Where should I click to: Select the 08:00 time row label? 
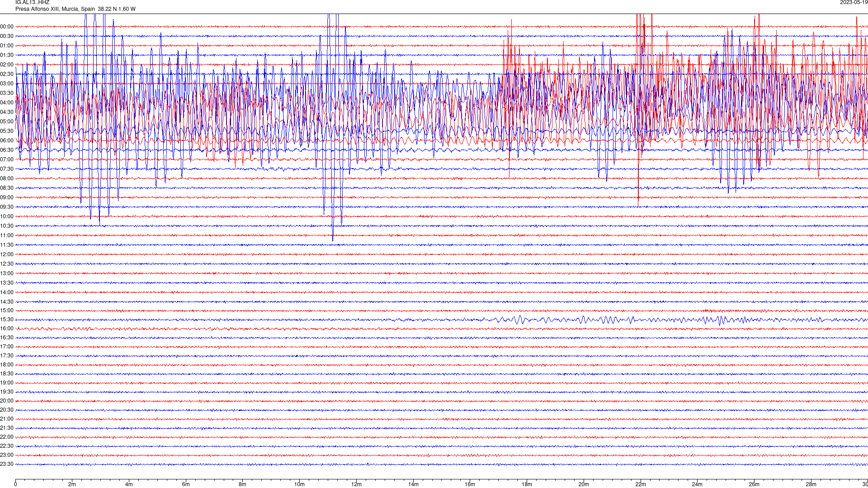(x=7, y=178)
